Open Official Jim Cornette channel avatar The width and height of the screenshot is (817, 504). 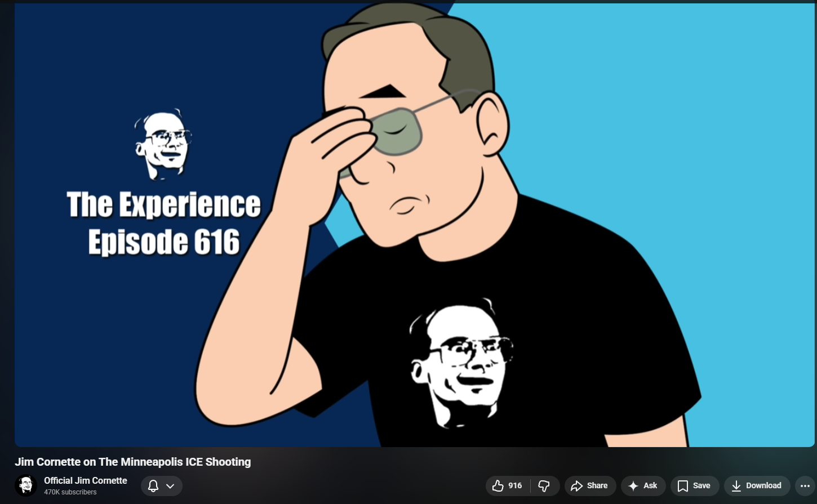point(26,485)
